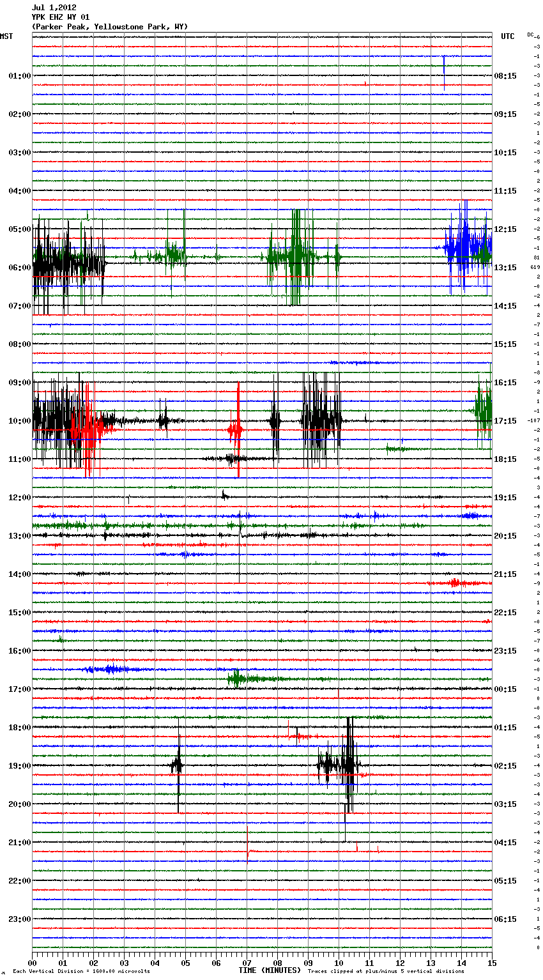This screenshot has width=543, height=980.
Task: Click the blue seismic burst near 12:15 UTC
Action: (x=468, y=247)
